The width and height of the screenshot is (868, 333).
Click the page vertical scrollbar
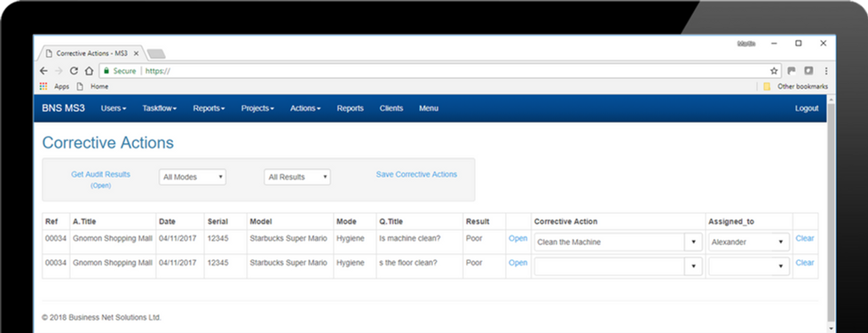[x=832, y=213]
